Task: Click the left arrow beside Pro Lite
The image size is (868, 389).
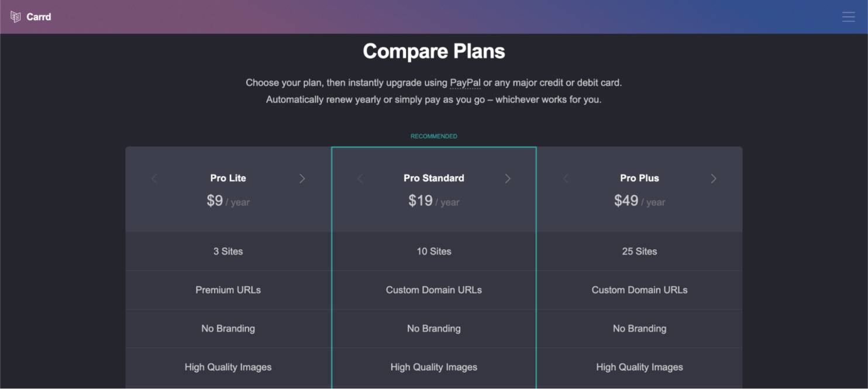Action: (x=154, y=178)
